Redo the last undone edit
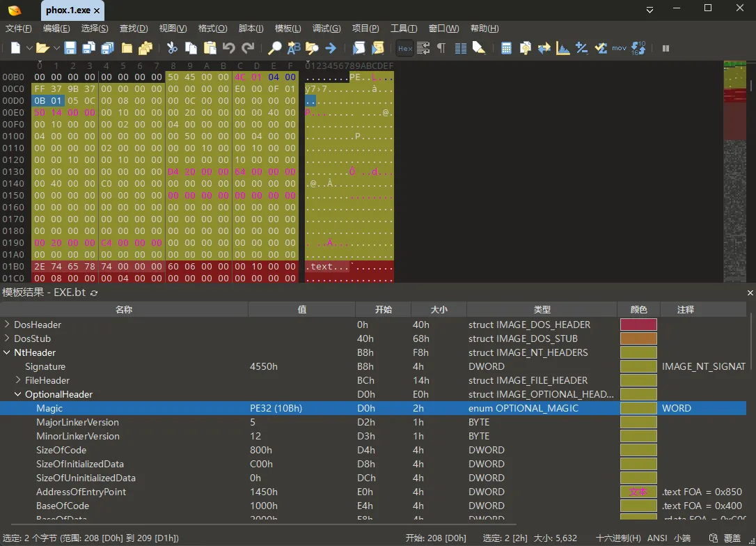Viewport: 756px width, 546px height. pos(248,48)
